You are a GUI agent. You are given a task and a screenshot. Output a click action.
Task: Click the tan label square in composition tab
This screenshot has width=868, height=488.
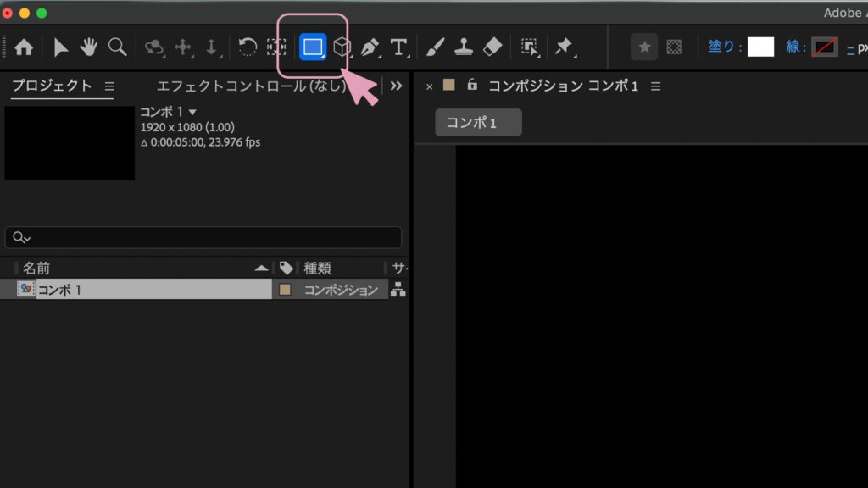[449, 85]
